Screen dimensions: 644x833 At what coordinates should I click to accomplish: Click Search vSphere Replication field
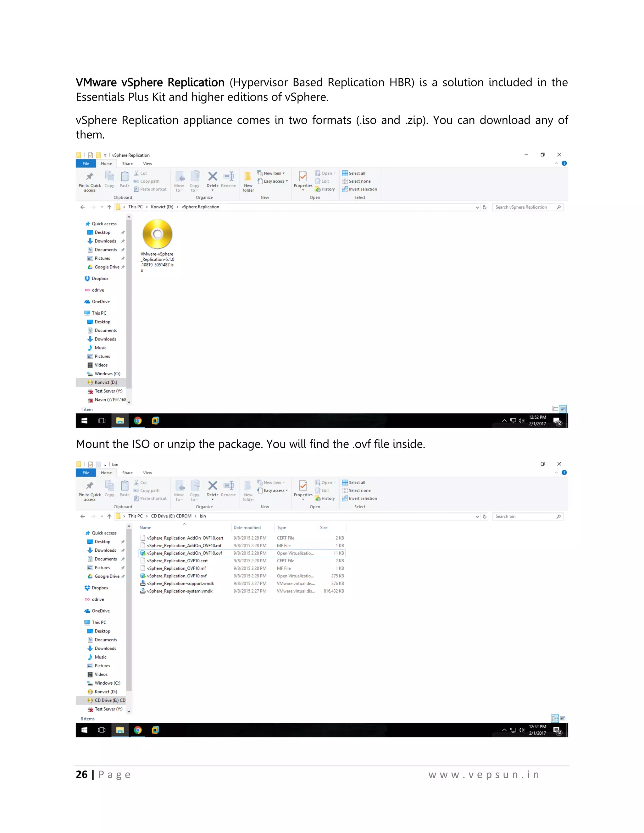point(528,207)
